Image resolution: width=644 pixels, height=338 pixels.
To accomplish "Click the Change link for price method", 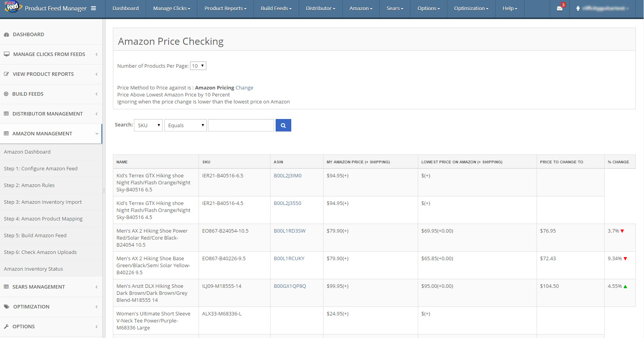I will (x=245, y=88).
